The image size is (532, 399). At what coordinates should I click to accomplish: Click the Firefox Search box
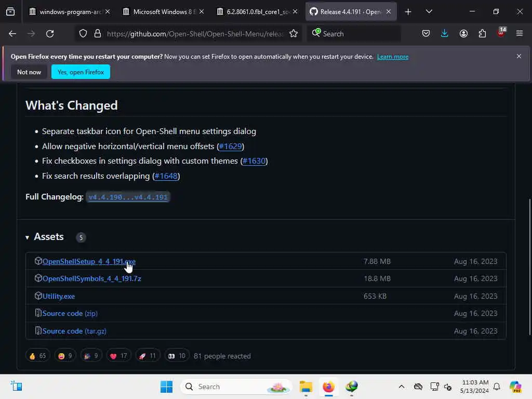coord(354,34)
